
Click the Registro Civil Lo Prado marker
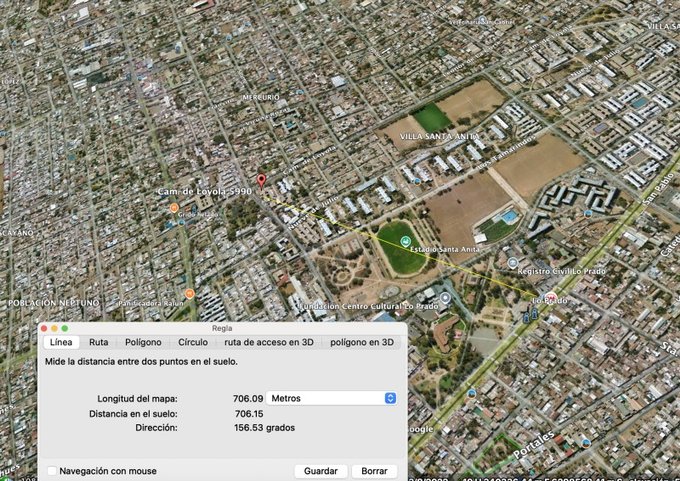point(513,261)
